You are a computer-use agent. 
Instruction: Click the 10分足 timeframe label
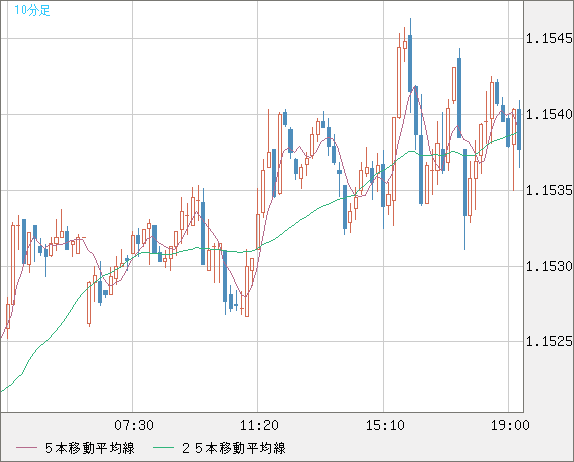point(32,10)
